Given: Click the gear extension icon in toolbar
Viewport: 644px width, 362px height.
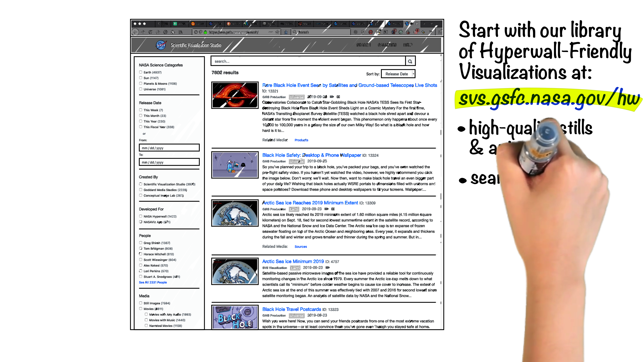Looking at the screenshot, I should pyautogui.click(x=356, y=32).
